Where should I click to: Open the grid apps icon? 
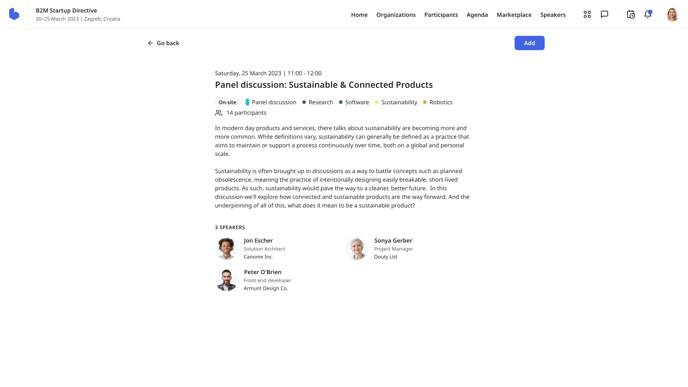pyautogui.click(x=587, y=14)
